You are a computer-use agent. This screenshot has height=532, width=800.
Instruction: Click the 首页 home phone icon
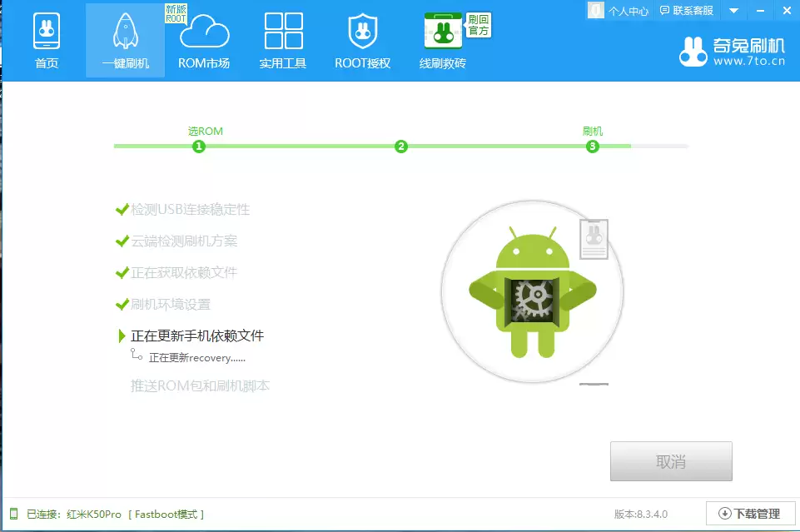point(47,32)
